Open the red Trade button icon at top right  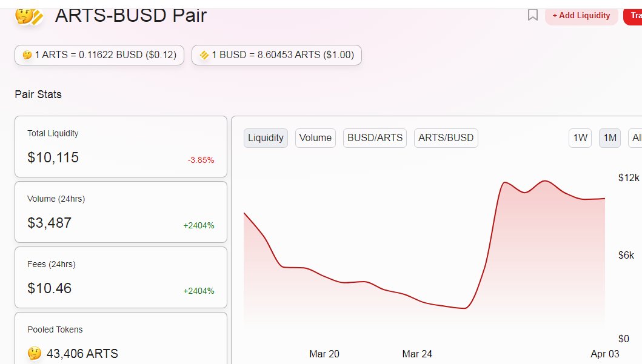click(635, 16)
